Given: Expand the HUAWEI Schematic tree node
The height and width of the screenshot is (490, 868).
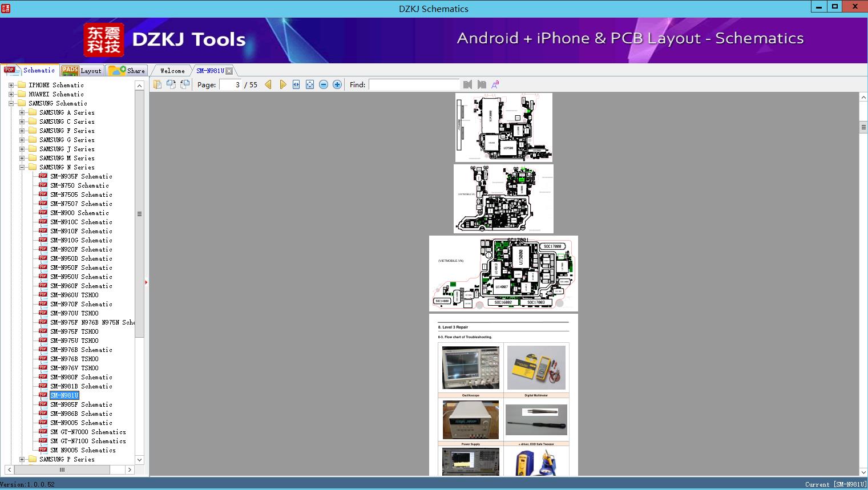Looking at the screenshot, I should tap(11, 94).
